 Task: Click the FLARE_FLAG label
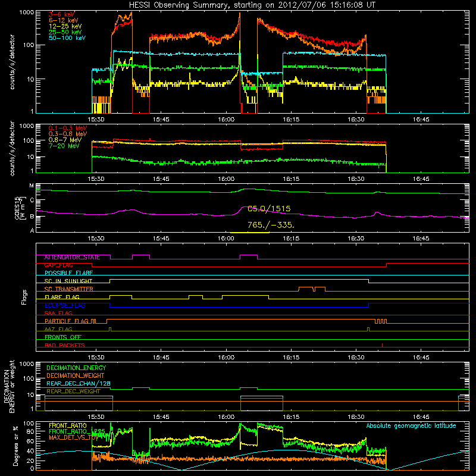[x=62, y=297]
